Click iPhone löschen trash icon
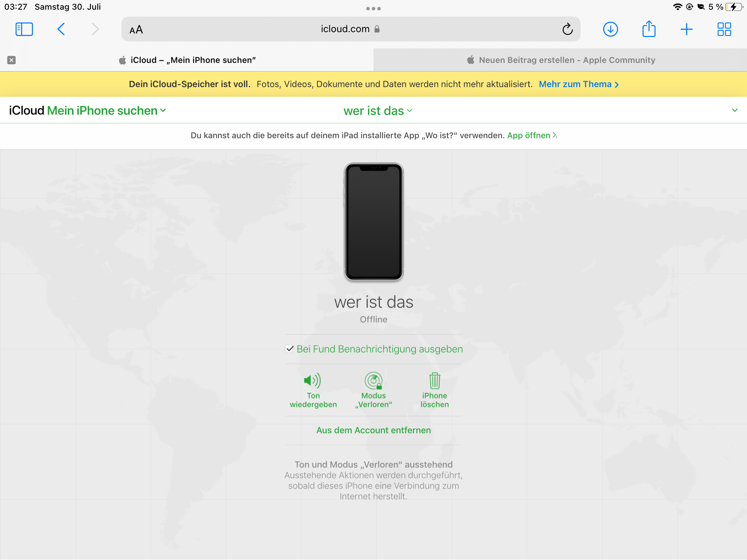Viewport: 747px width, 560px height. [434, 381]
